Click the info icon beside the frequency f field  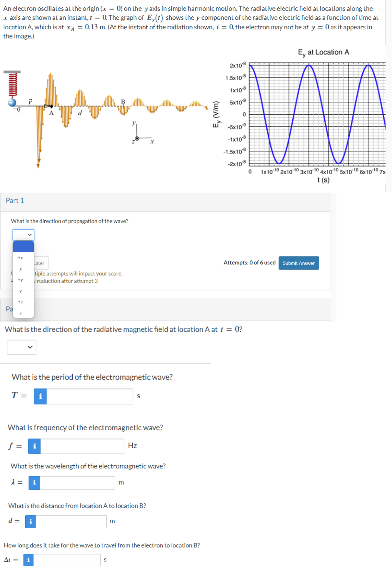pyautogui.click(x=34, y=446)
